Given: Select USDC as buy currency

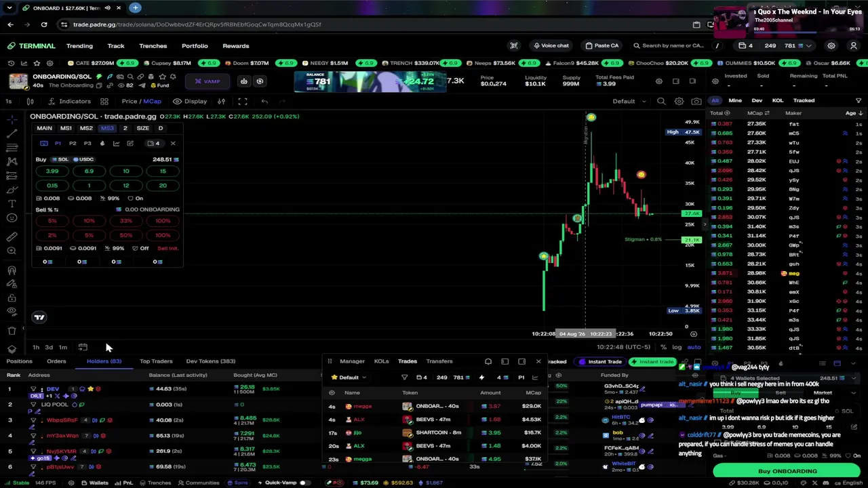Looking at the screenshot, I should point(83,159).
